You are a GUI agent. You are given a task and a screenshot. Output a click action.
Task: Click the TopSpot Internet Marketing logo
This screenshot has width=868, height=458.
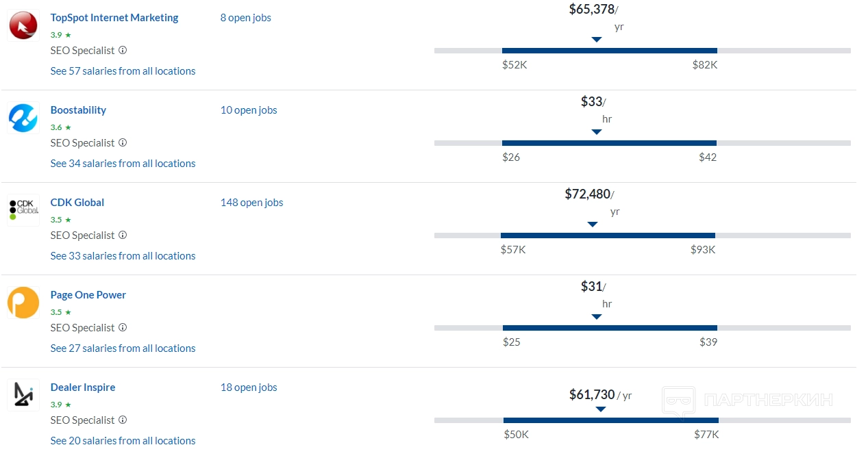click(23, 25)
